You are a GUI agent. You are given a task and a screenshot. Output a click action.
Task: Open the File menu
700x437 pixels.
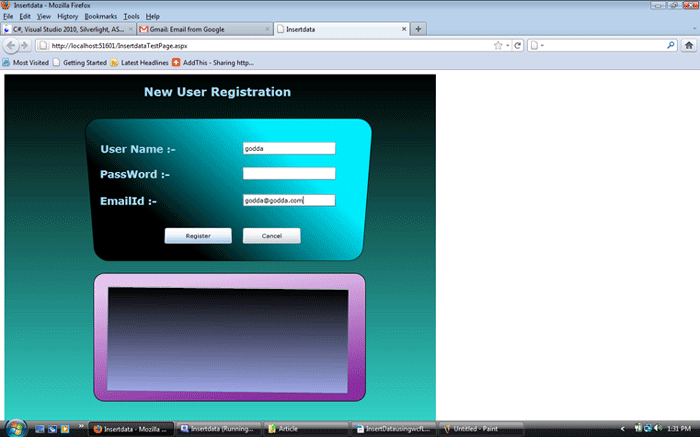point(8,17)
